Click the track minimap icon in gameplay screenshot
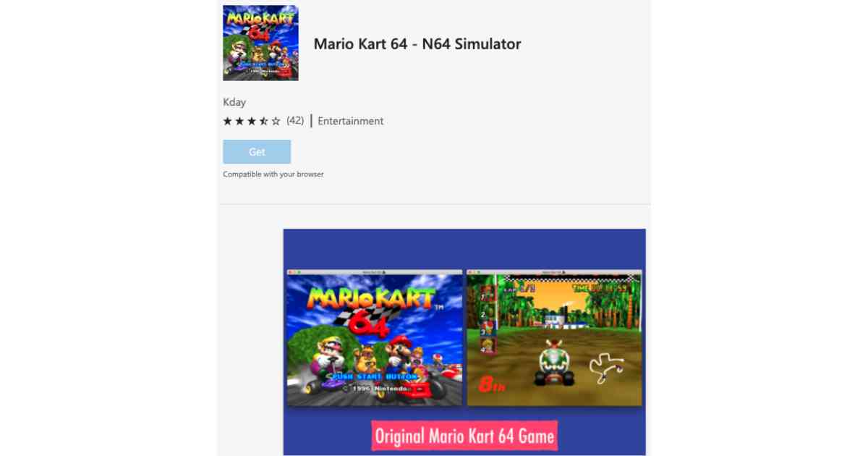868x456 pixels. (607, 368)
